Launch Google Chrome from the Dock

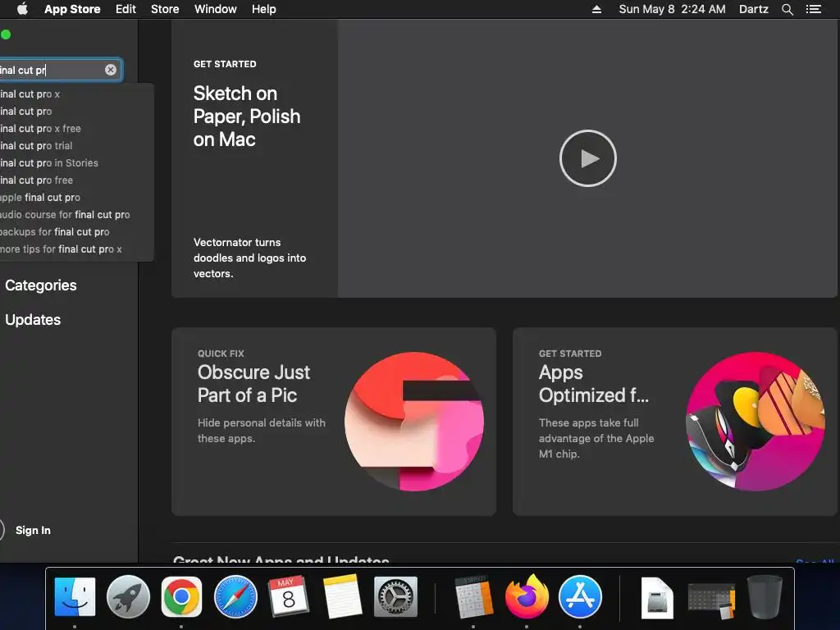(x=181, y=596)
